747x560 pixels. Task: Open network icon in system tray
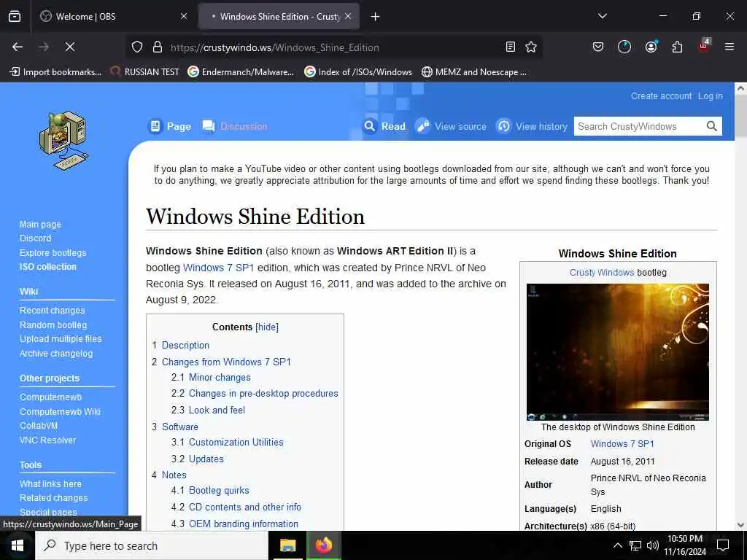635,545
